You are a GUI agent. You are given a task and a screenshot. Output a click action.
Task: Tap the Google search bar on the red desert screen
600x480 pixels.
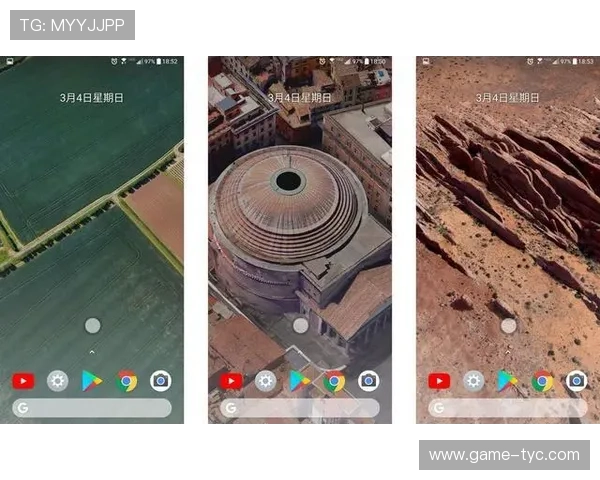[x=508, y=408]
